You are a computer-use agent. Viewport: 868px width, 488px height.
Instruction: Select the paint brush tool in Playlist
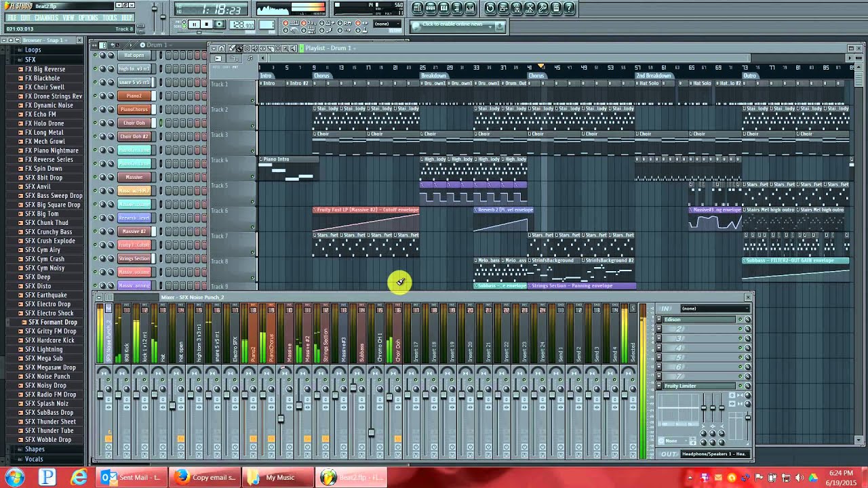click(x=239, y=48)
